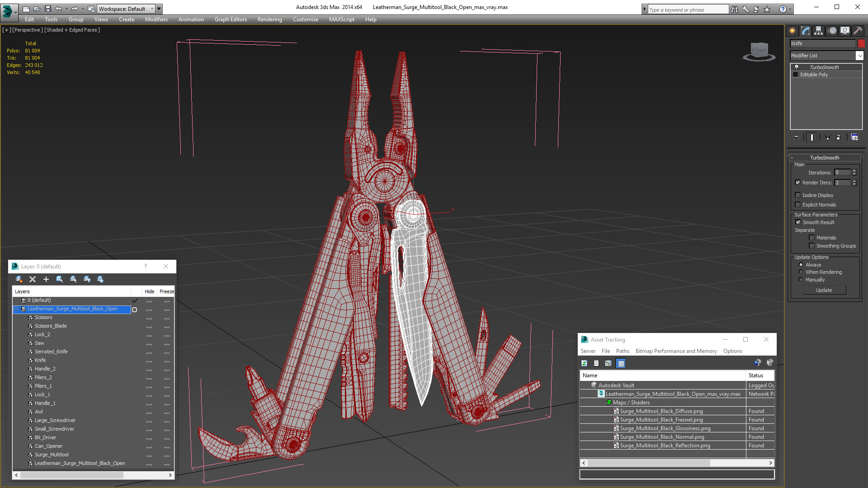
Task: Select the Always update option
Action: pos(801,265)
